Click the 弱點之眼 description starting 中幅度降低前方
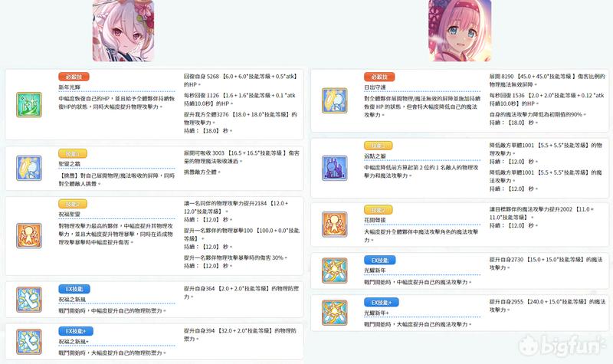The image size is (613, 364). pyautogui.click(x=421, y=172)
